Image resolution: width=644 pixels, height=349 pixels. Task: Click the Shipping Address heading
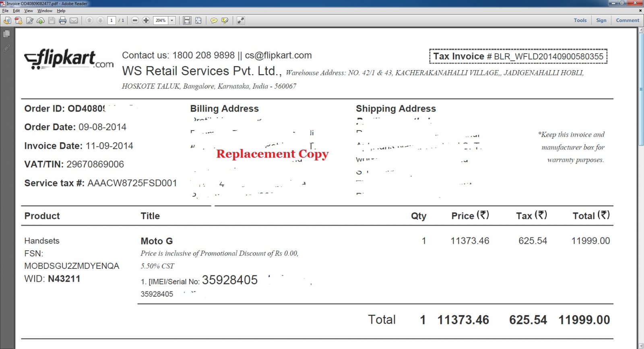point(396,109)
